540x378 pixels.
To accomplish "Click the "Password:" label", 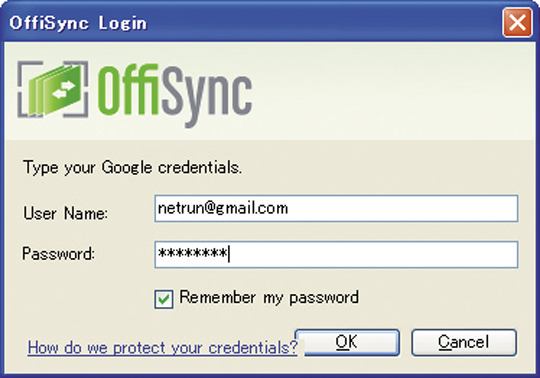I will pyautogui.click(x=59, y=254).
